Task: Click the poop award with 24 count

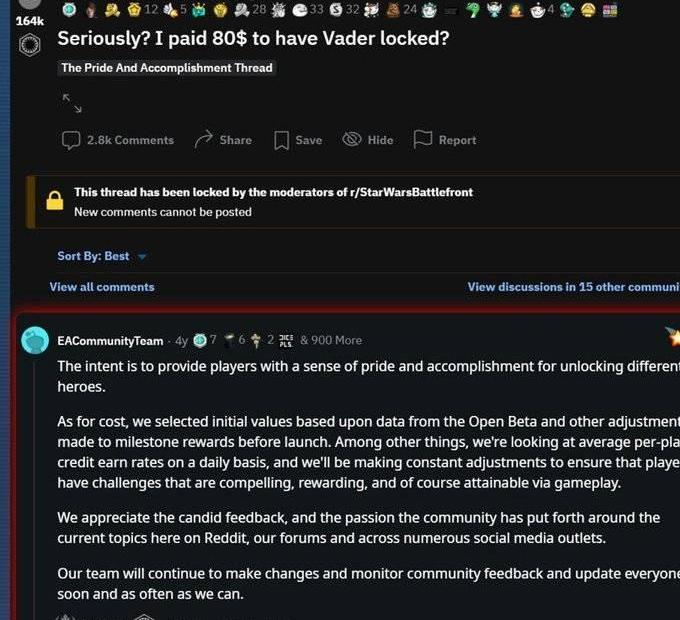Action: point(393,10)
